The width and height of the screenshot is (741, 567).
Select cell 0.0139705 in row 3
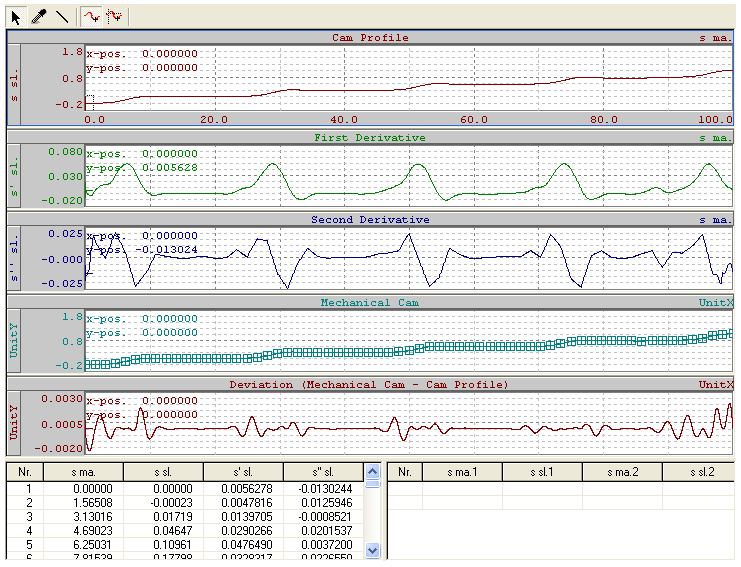click(243, 517)
